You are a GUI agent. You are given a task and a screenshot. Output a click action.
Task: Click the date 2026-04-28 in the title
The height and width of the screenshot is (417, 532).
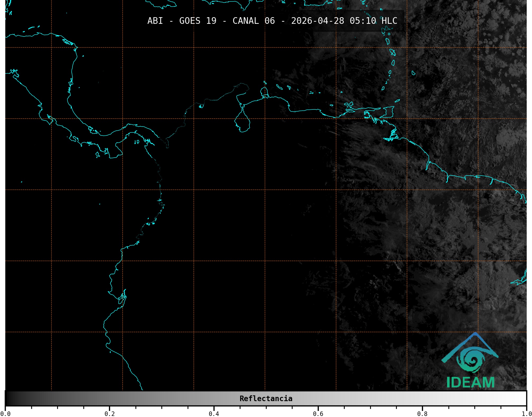[x=317, y=21]
